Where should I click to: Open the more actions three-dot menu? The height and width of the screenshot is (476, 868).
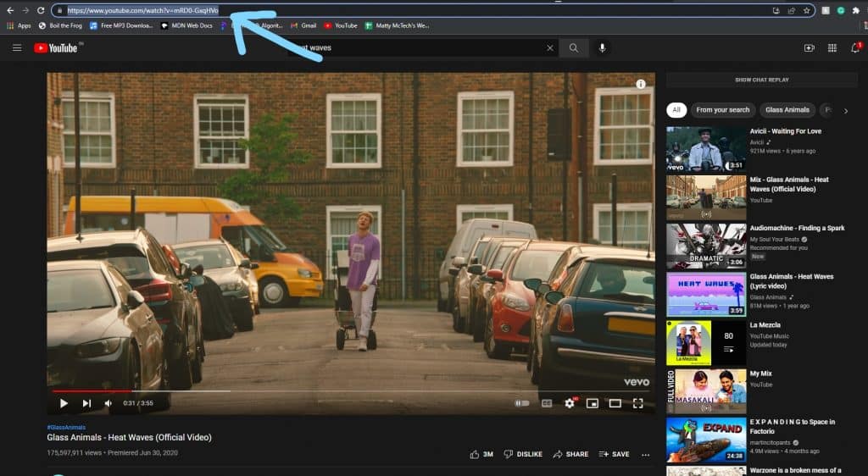click(645, 455)
